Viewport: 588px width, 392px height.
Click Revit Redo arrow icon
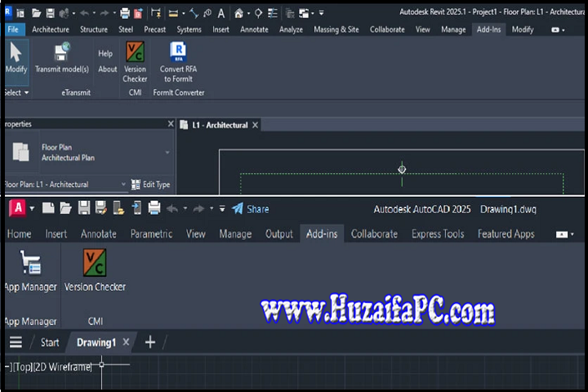pos(105,14)
